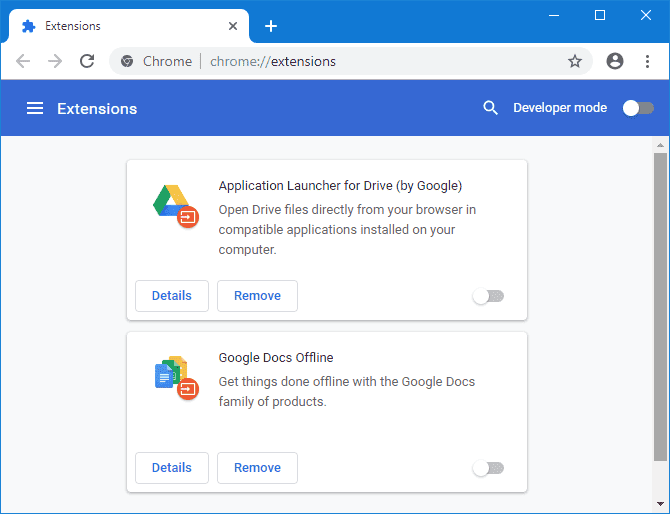
Task: Click the chrome://extensions address bar
Action: coord(350,61)
